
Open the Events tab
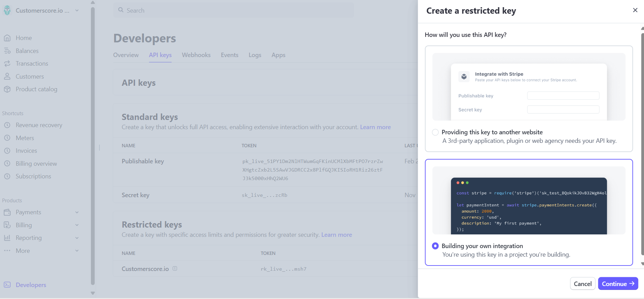[229, 55]
